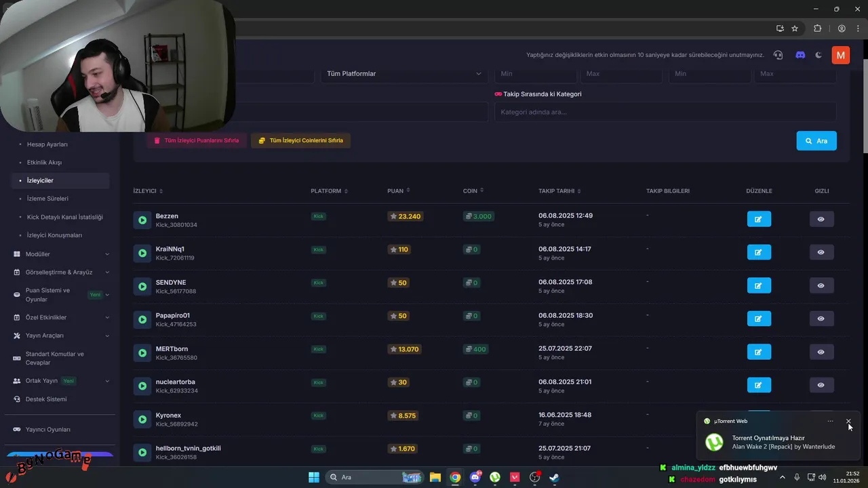Open the support headset icon in header
This screenshot has width=868, height=488.
(778, 55)
